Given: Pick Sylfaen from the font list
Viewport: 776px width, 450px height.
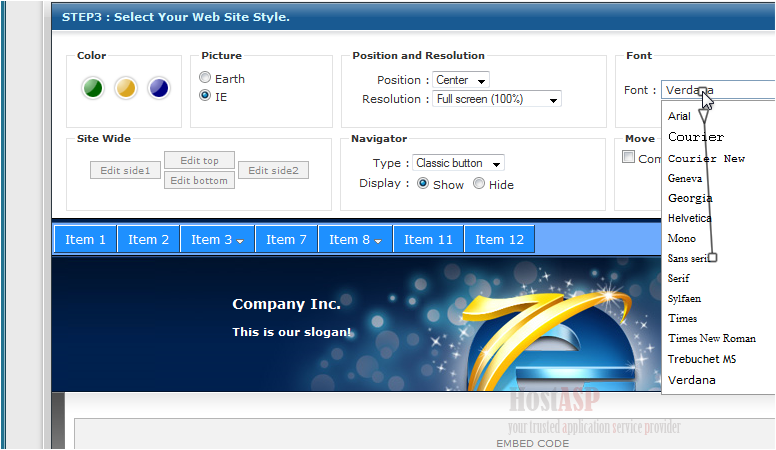Looking at the screenshot, I should [x=684, y=299].
